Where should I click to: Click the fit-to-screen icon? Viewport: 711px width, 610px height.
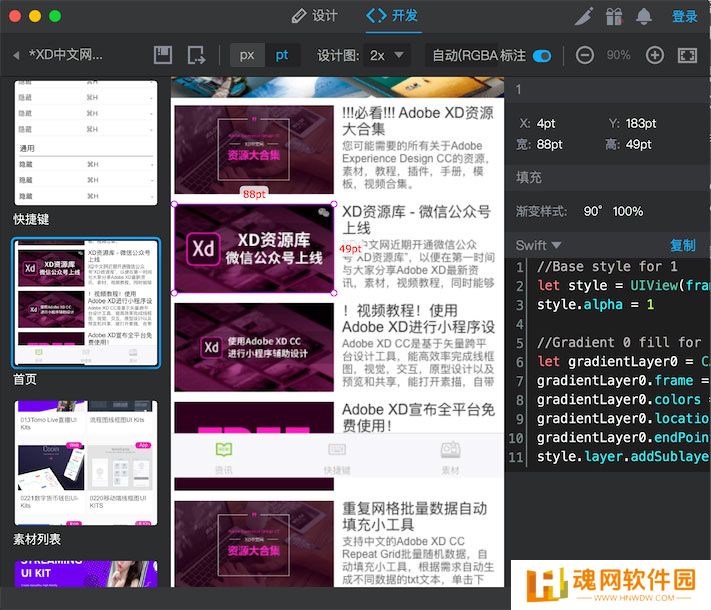tap(688, 55)
